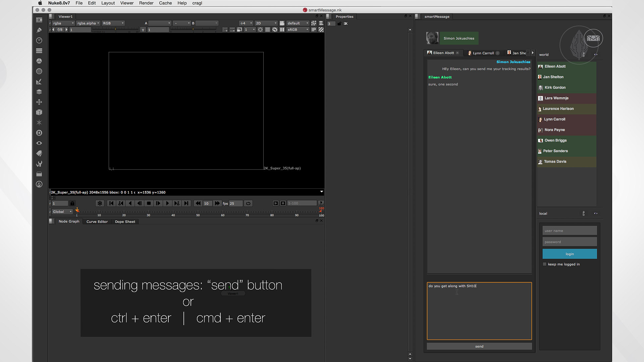Viewport: 644px width, 362px height.
Task: Open the Render menu
Action: pos(146,3)
